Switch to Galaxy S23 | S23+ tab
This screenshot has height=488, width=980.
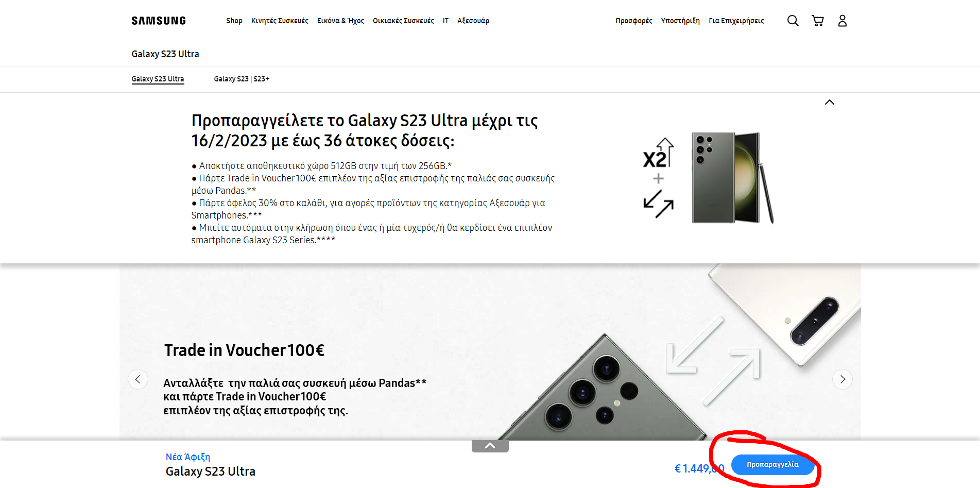tap(242, 79)
